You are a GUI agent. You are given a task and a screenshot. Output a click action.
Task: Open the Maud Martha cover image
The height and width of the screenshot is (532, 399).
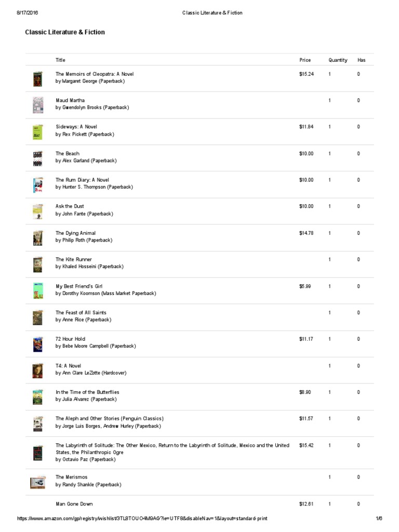tap(37, 105)
